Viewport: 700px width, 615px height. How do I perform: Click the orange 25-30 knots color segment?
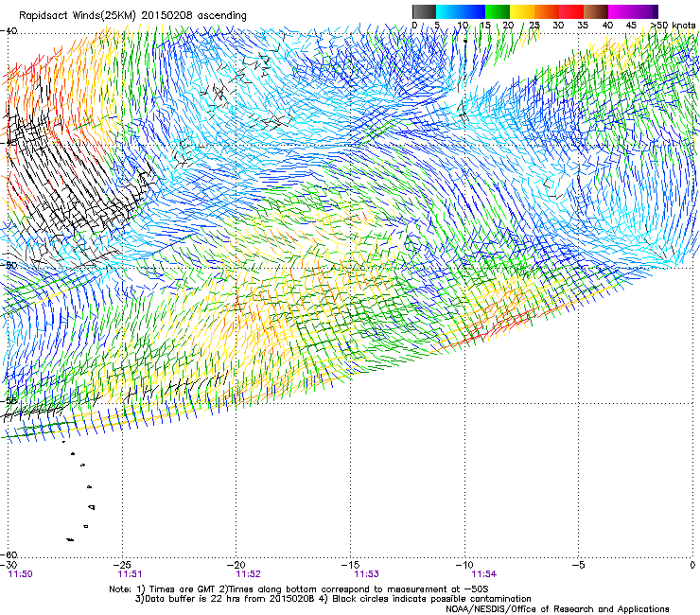click(x=547, y=11)
